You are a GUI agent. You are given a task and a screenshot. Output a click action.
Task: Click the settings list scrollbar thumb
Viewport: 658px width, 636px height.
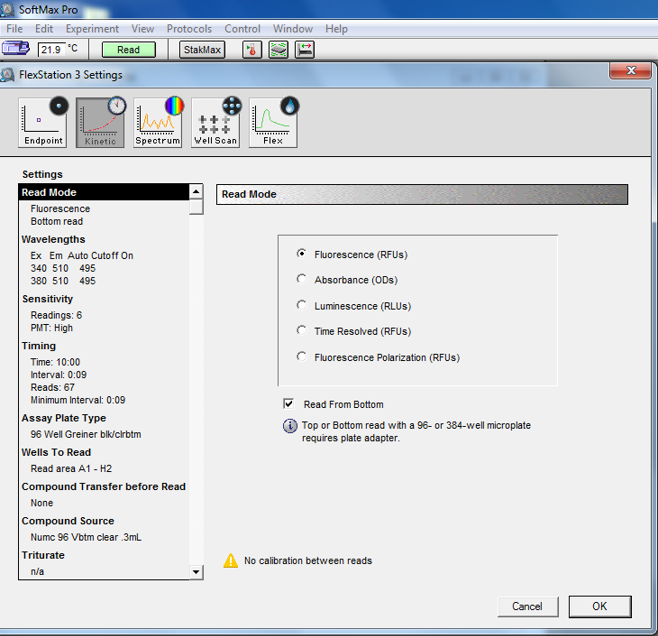(x=196, y=207)
